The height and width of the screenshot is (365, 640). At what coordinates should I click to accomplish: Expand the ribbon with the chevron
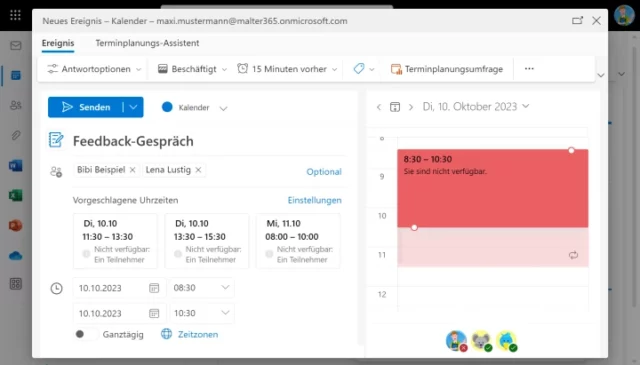click(600, 75)
